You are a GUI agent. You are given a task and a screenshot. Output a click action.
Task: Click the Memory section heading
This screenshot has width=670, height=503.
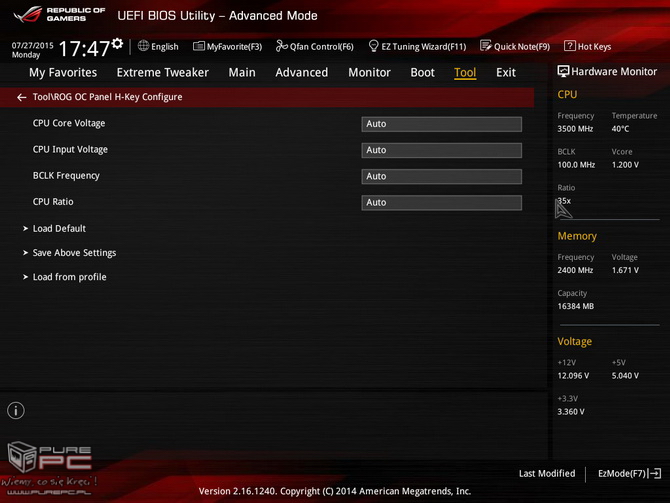[577, 236]
